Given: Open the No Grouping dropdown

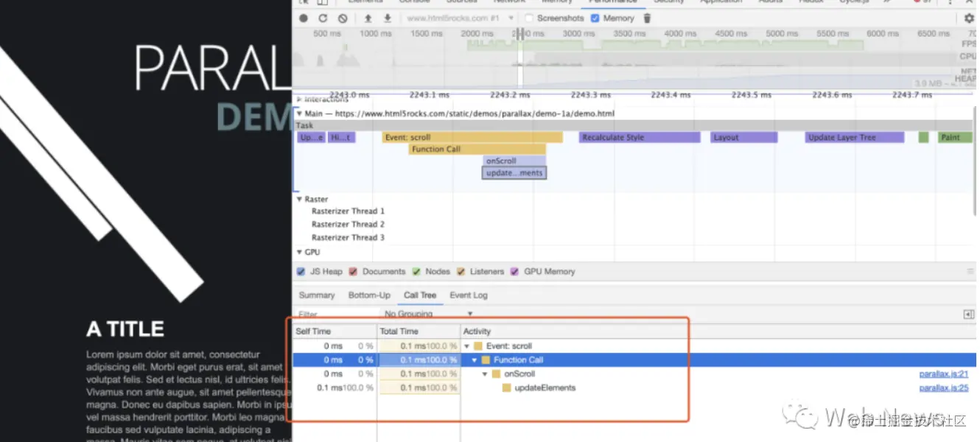Looking at the screenshot, I should pos(429,315).
